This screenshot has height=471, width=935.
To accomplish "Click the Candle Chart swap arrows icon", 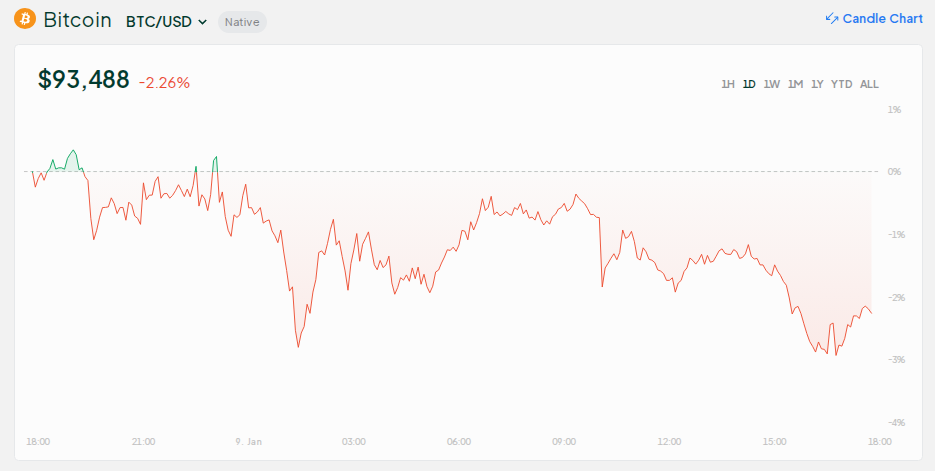I will tap(831, 19).
